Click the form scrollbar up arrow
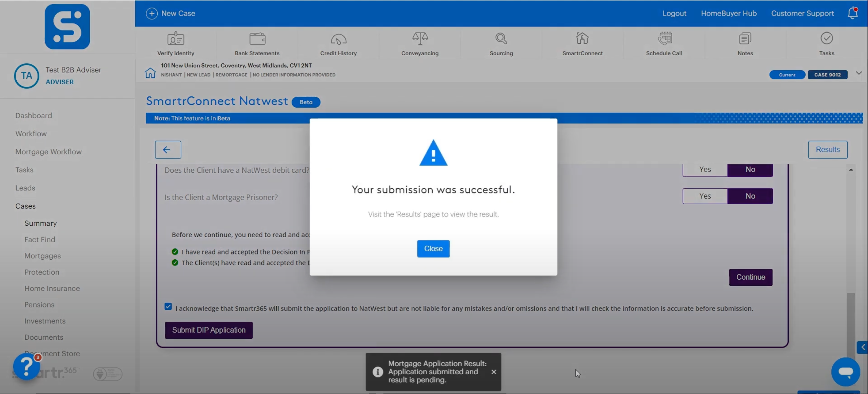 (x=851, y=169)
